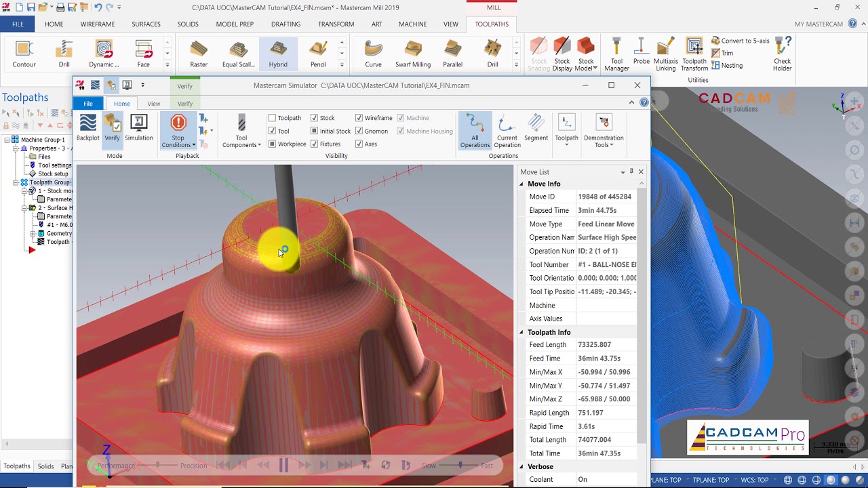Pick the Face toolpath icon
Screen dimensions: 868x488
pyautogui.click(x=143, y=54)
